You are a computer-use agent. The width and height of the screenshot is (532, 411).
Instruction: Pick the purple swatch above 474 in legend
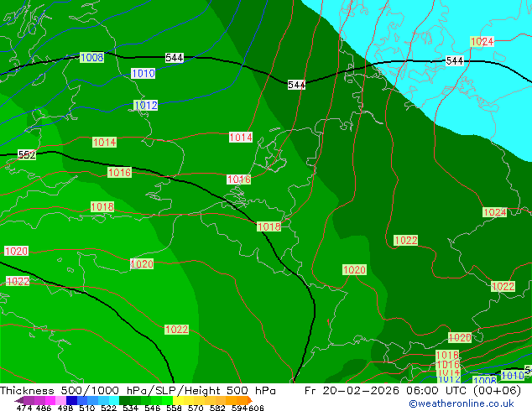pos(29,400)
